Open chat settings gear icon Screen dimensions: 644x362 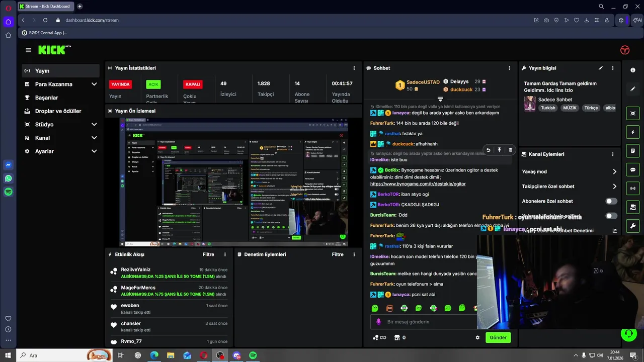477,337
